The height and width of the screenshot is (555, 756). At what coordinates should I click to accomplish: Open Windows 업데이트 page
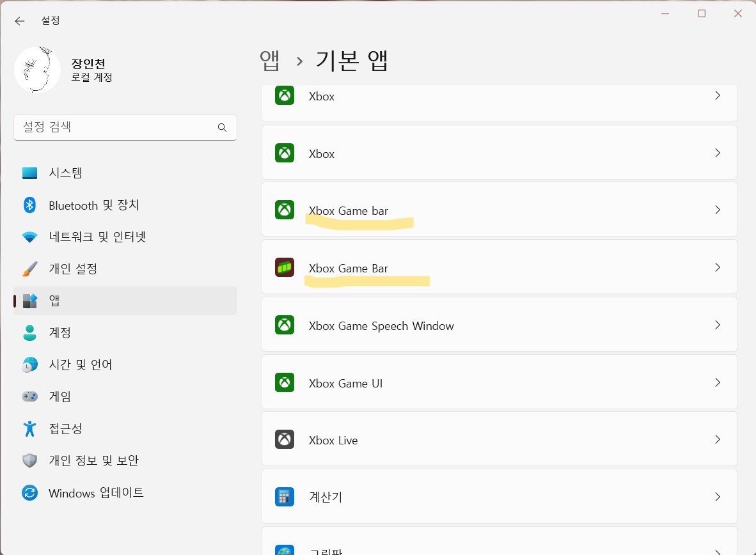click(x=125, y=493)
